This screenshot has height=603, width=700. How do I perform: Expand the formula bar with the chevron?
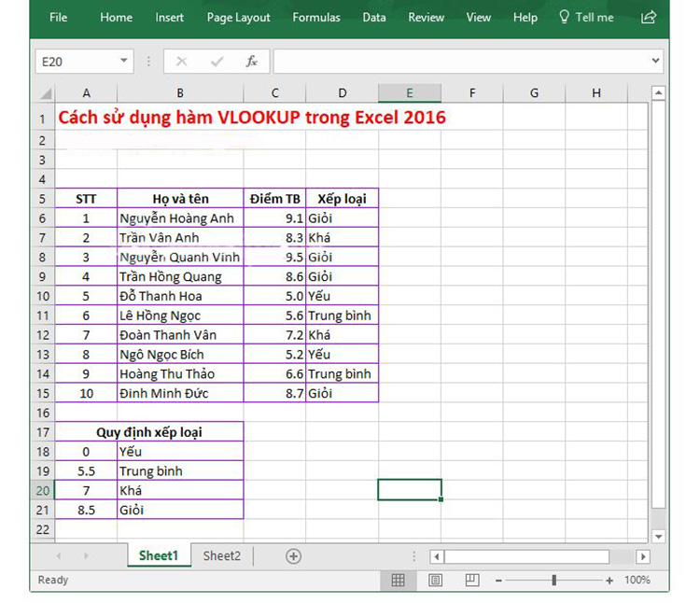pyautogui.click(x=655, y=61)
